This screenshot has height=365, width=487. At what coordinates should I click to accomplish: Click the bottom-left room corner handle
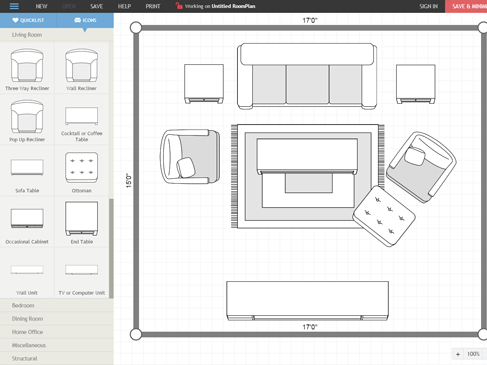point(136,334)
